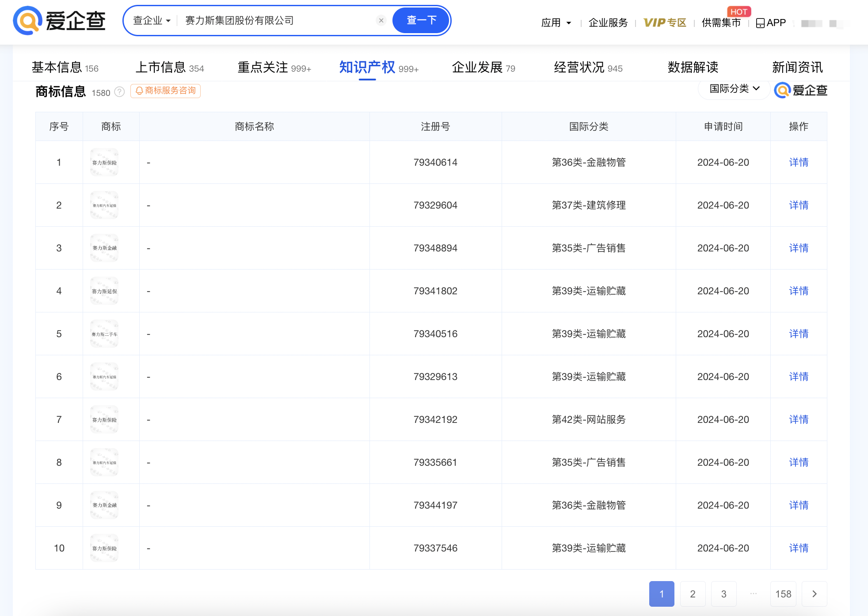Click the Aiqicha logo in header
This screenshot has width=868, height=616.
coord(60,20)
